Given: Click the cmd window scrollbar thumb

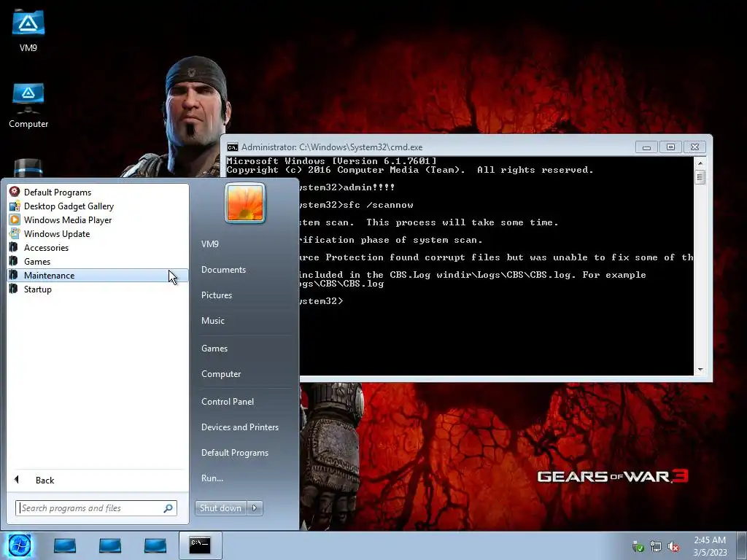Looking at the screenshot, I should click(700, 177).
